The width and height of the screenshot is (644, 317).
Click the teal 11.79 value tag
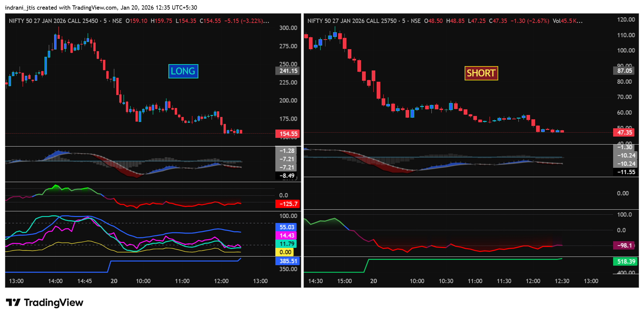pos(286,244)
